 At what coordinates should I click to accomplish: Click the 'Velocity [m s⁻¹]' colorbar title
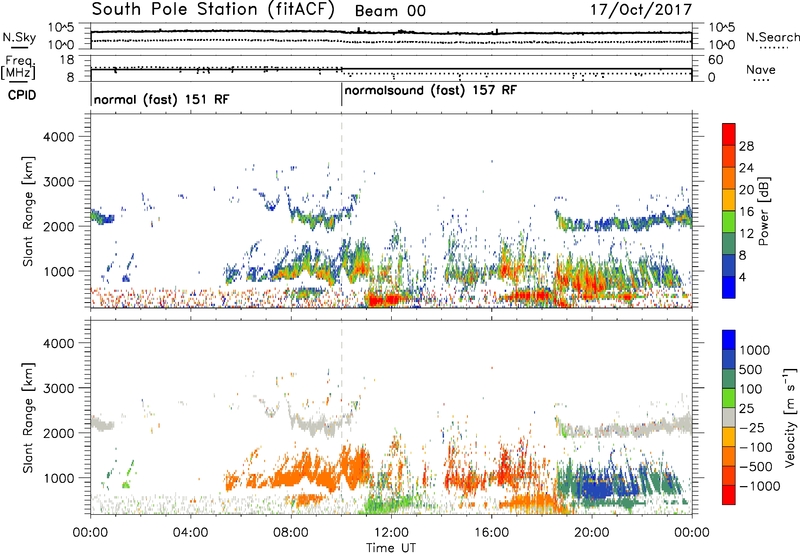coord(790,417)
